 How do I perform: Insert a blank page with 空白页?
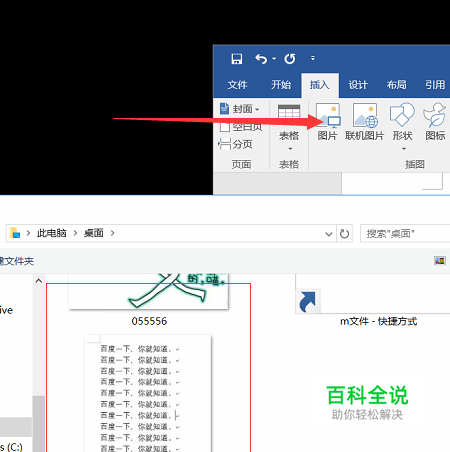point(241,127)
